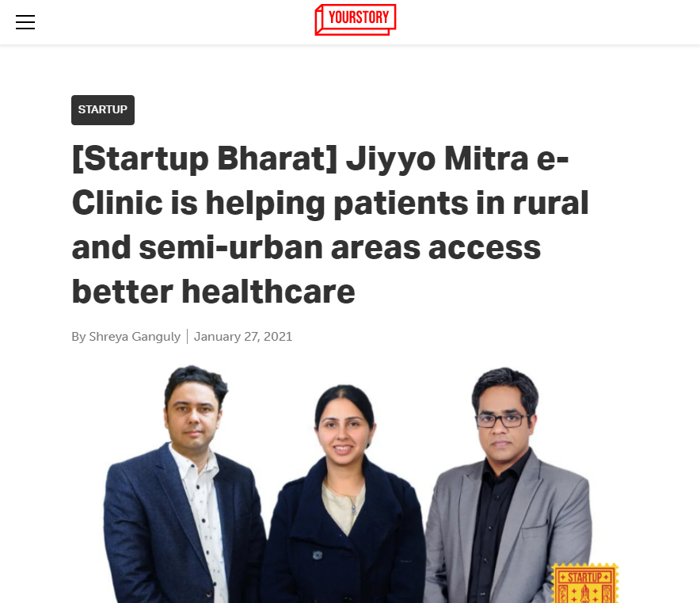Click the "better healthcare" headline line
Viewport: 700px width, 603px height.
pos(213,292)
